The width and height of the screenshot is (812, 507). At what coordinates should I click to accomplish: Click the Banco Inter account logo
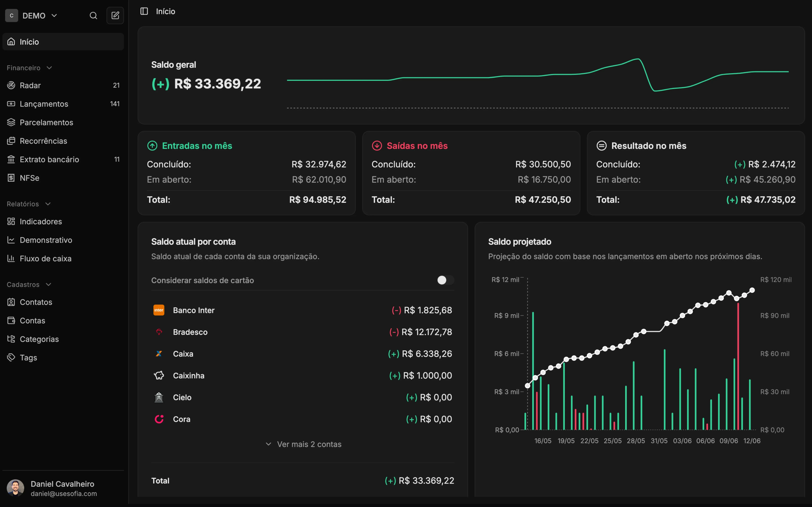tap(159, 310)
